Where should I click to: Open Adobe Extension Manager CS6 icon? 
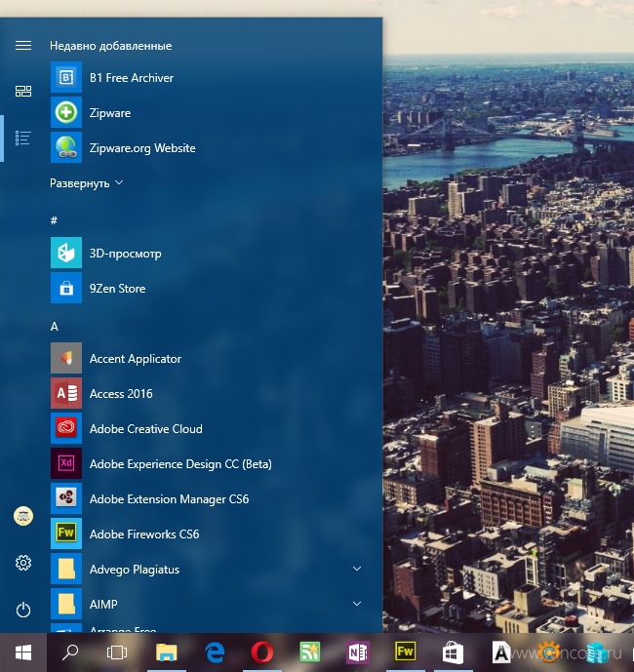[66, 498]
